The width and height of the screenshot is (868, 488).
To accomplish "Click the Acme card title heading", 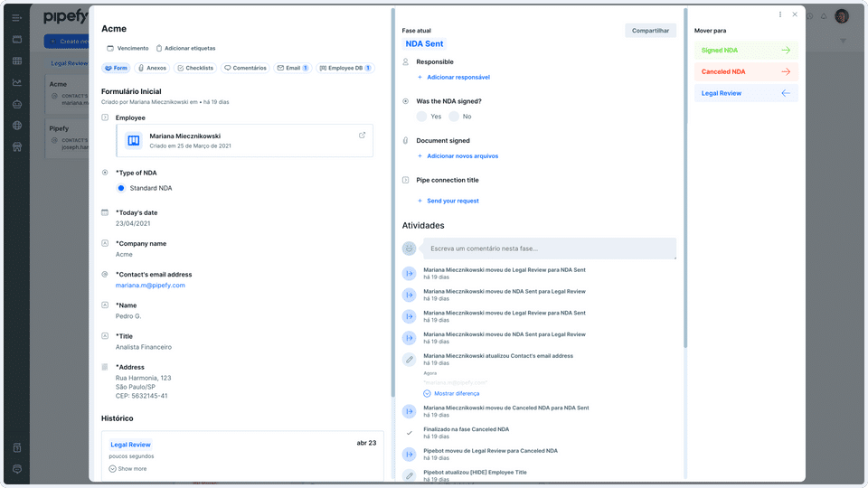I will [114, 29].
